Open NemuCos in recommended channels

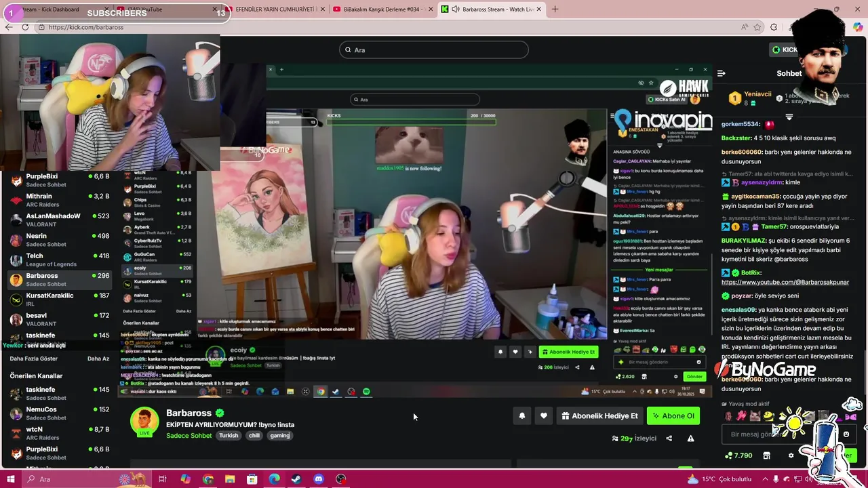[x=60, y=413]
